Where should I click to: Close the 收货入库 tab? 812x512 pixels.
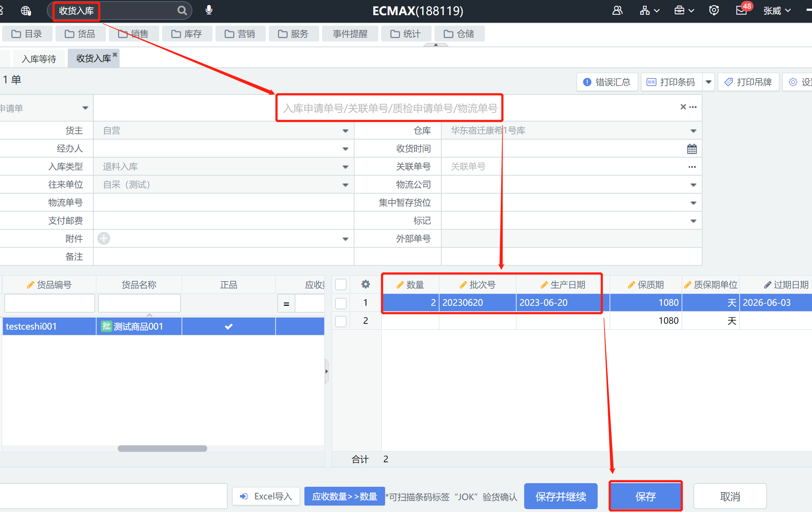[x=115, y=54]
